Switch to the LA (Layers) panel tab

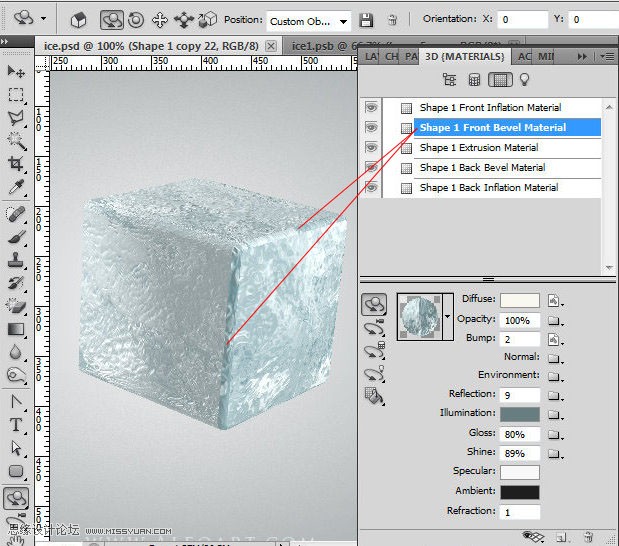371,56
